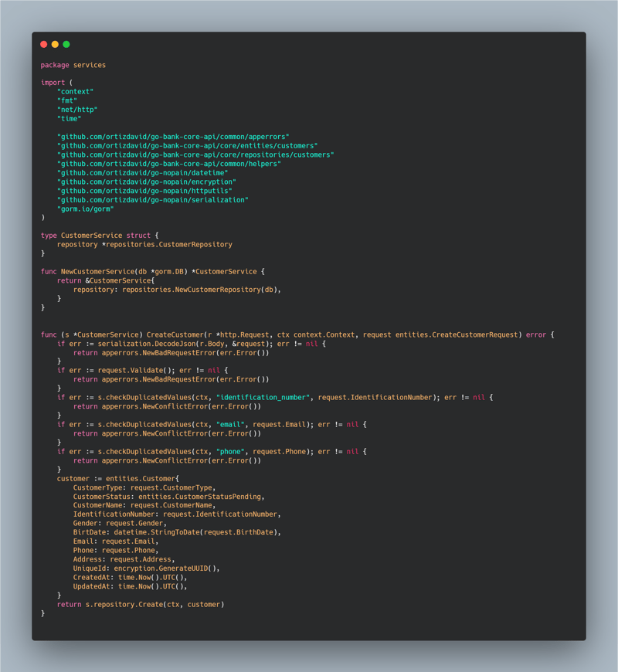Click the CreateCustomer function signature line
This screenshot has height=672, width=618.
pyautogui.click(x=297, y=334)
